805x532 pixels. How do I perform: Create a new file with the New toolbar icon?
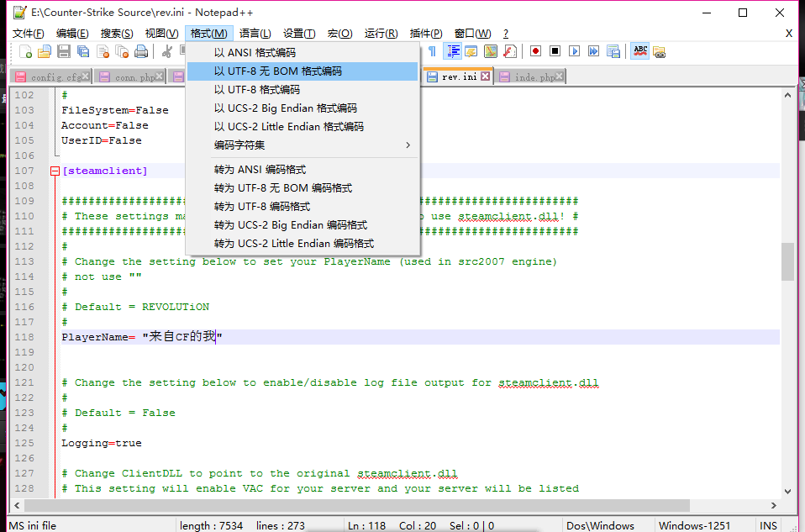click(25, 51)
